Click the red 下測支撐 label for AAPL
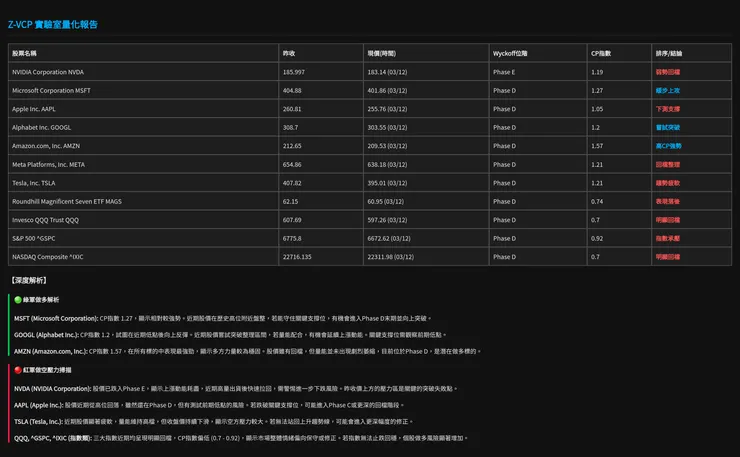Viewport: 740px width, 457px height. pos(668,109)
